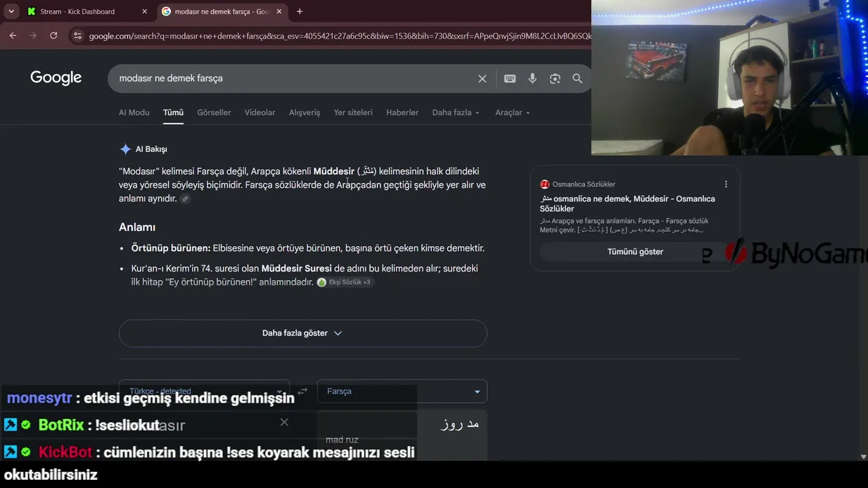
Task: Open the Farsça target language dropdown
Action: click(x=402, y=391)
